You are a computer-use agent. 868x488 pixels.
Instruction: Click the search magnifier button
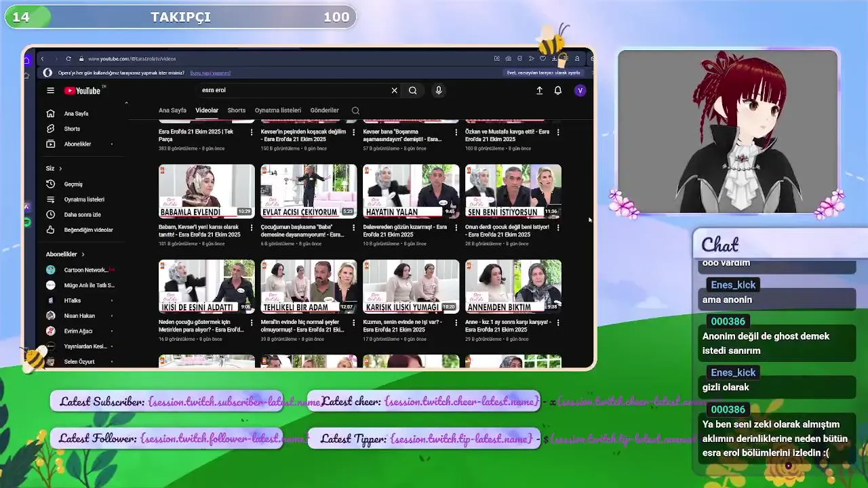click(412, 90)
